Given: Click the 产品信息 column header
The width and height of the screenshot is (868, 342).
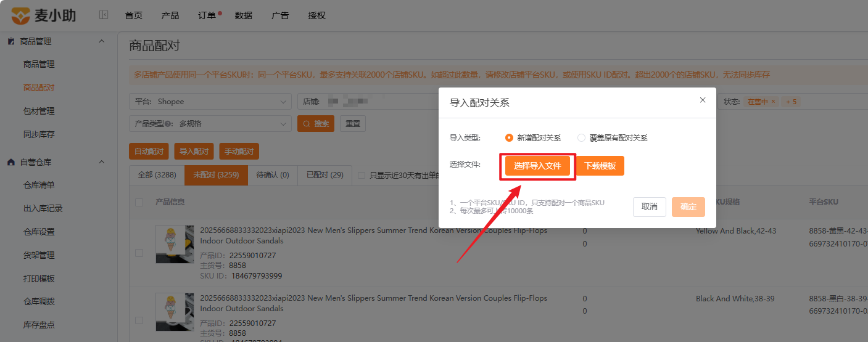Looking at the screenshot, I should [x=170, y=202].
